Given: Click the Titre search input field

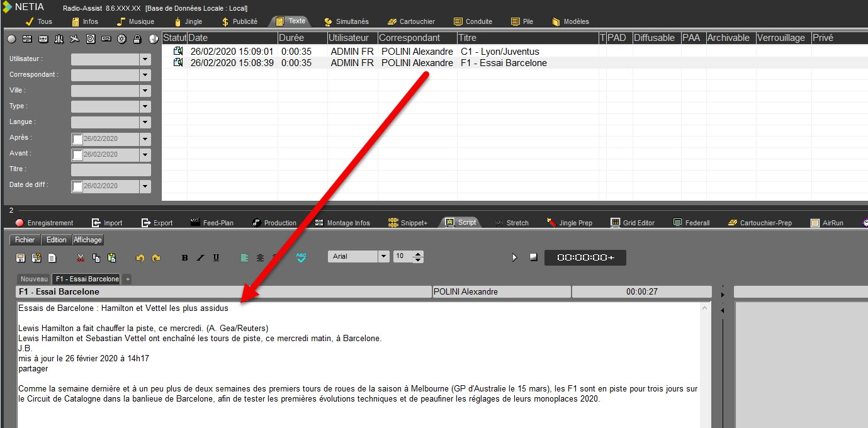Looking at the screenshot, I should tap(111, 170).
